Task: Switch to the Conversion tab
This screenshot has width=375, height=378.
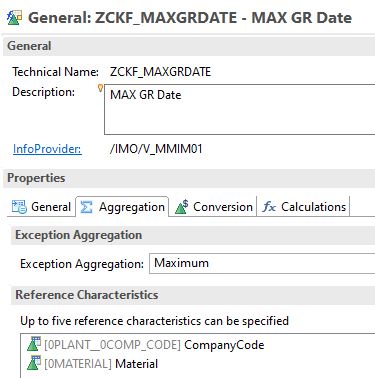Action: coord(213,207)
